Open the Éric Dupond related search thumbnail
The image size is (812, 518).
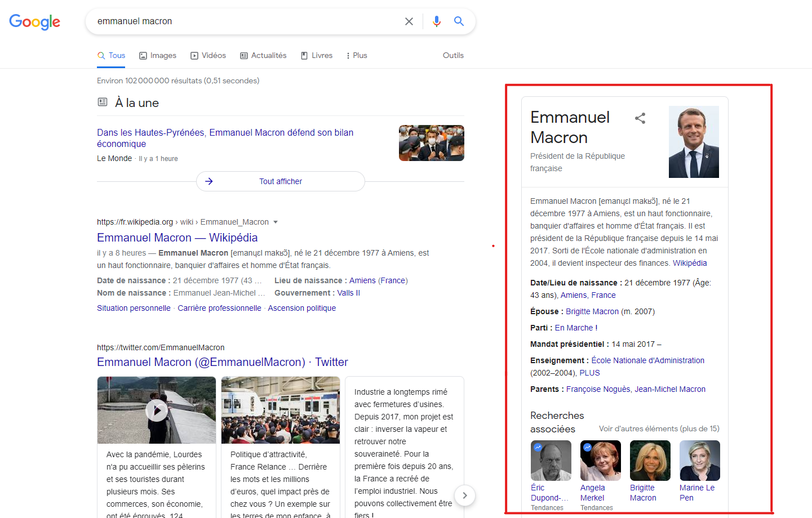551,461
